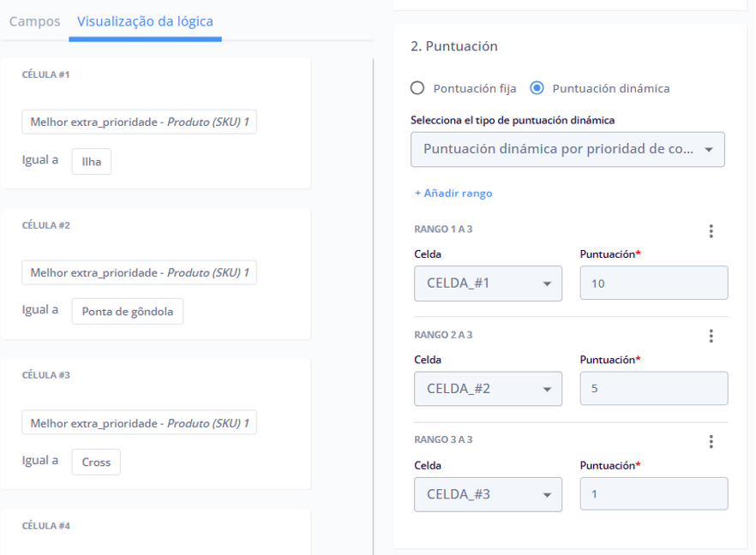Click the Melhor extra_prioridade field in Célula #1

click(139, 122)
